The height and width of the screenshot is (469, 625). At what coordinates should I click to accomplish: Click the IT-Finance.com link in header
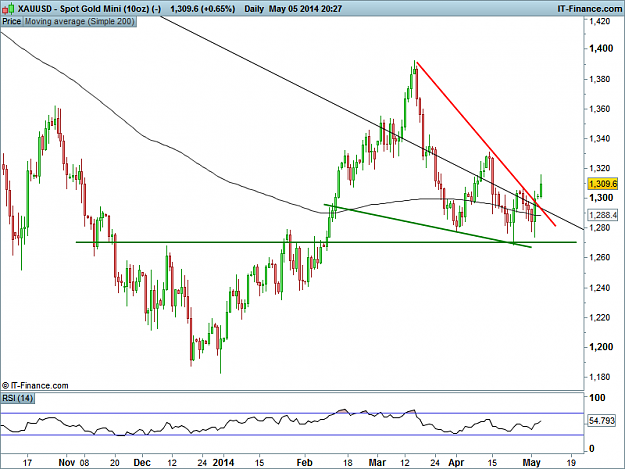point(589,8)
